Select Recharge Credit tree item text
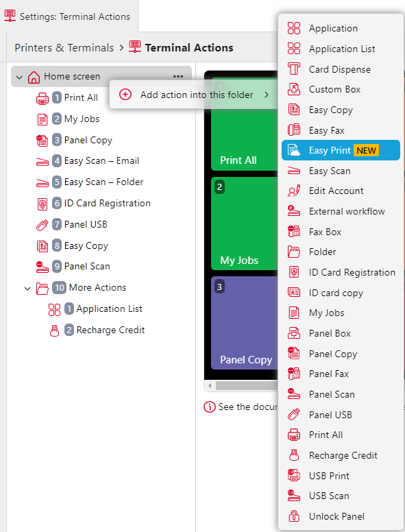Viewport: 405px width, 532px height. point(110,330)
